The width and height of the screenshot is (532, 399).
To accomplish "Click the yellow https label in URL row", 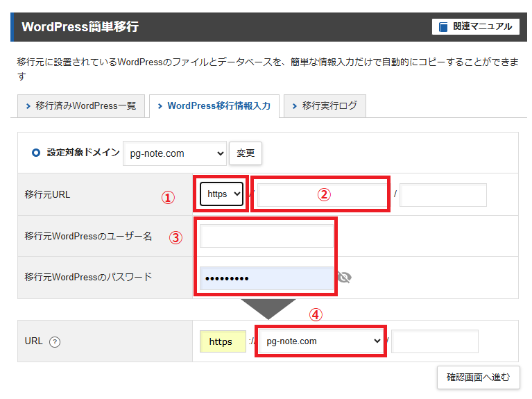I will (x=223, y=341).
